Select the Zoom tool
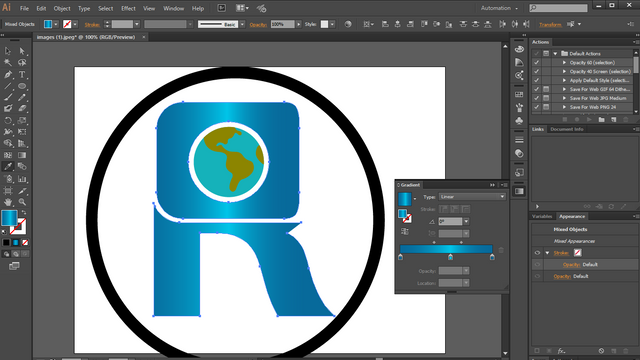This screenshot has width=640, height=360. tap(22, 202)
